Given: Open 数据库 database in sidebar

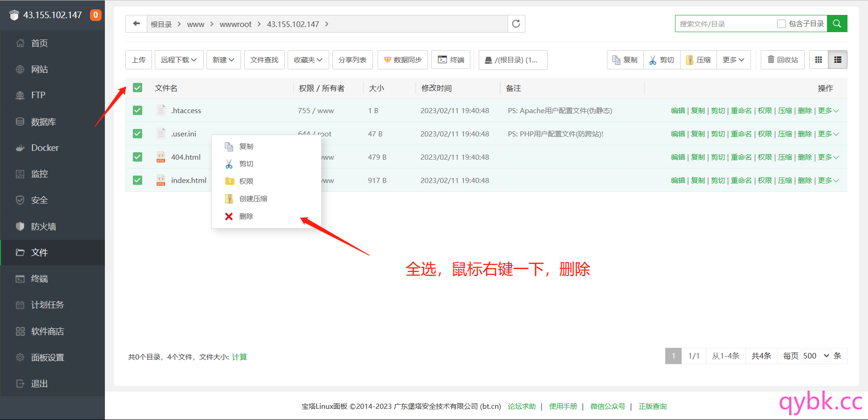Looking at the screenshot, I should point(52,122).
